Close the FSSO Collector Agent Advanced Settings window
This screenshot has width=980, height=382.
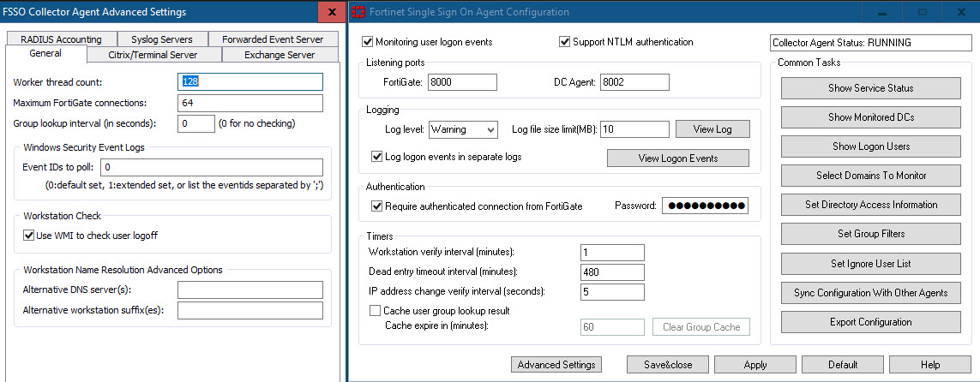332,12
